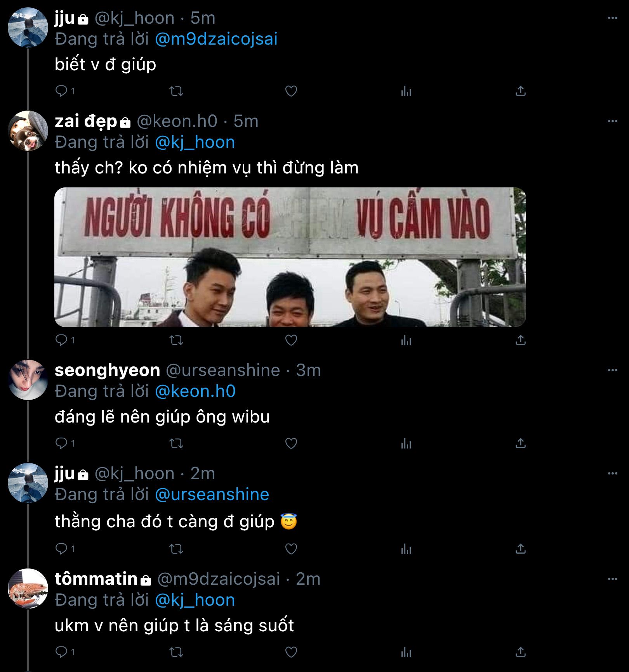Like tômmatin's tweet "ukm v nên giúp"
The height and width of the screenshot is (672, 629).
click(x=291, y=652)
